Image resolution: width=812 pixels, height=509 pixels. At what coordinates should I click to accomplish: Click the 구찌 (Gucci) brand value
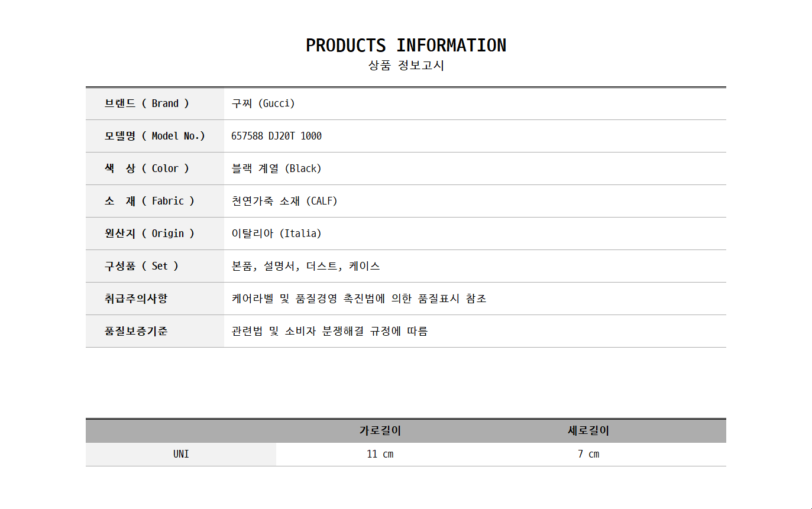(263, 103)
